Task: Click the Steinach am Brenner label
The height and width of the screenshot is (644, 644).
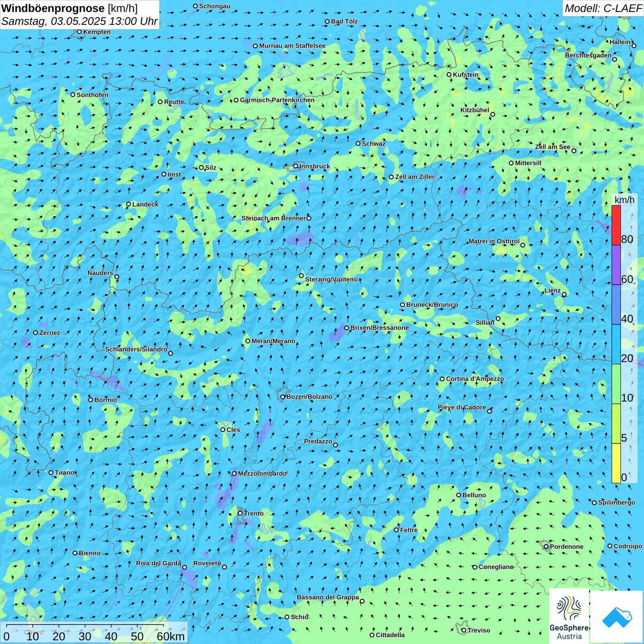Action: [x=273, y=218]
